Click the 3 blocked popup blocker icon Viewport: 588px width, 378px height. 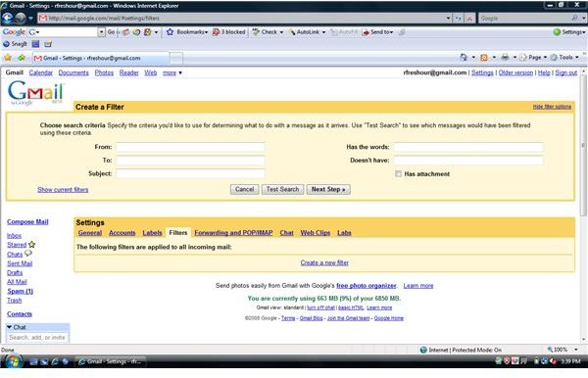[216, 32]
